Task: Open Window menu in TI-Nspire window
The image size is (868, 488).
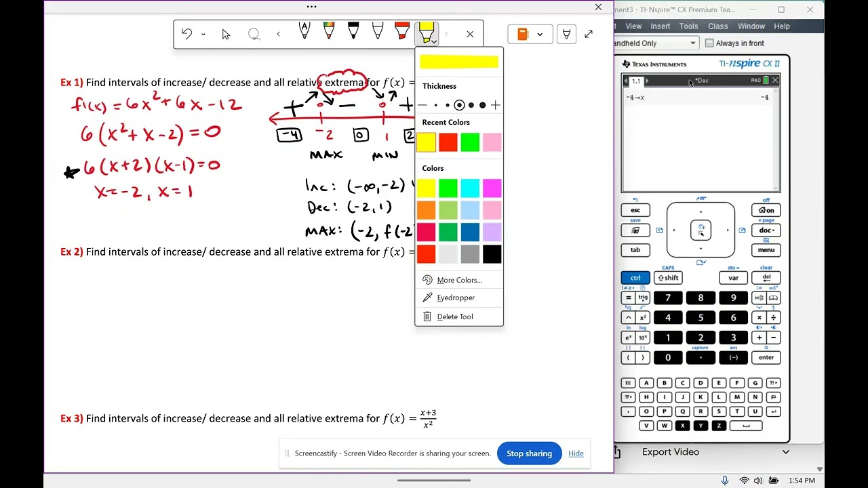Action: click(x=751, y=26)
